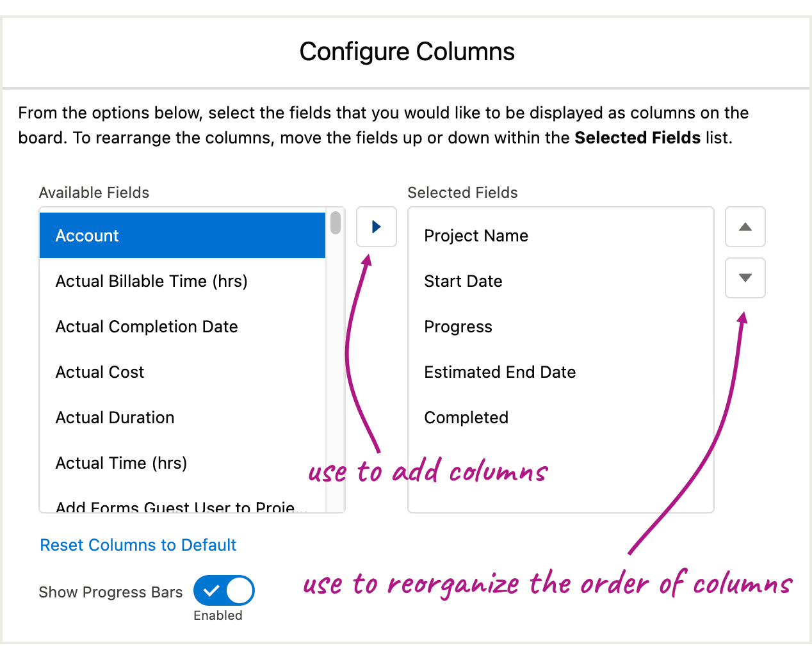Click Available Fields scrollbar thumb

pos(336,223)
